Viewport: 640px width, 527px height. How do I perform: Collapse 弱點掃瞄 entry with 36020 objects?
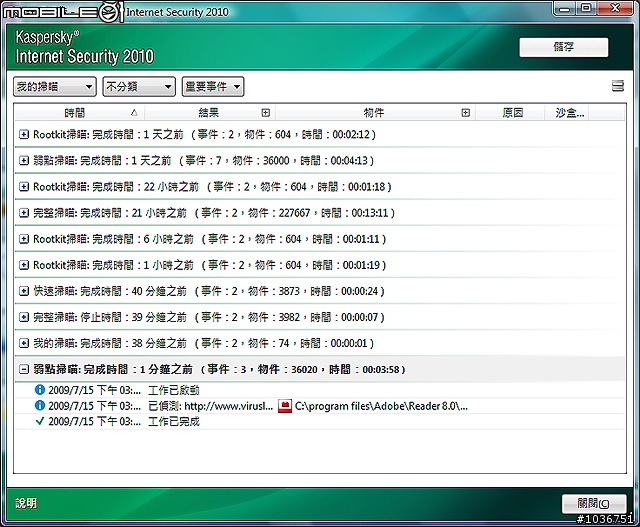tap(24, 369)
